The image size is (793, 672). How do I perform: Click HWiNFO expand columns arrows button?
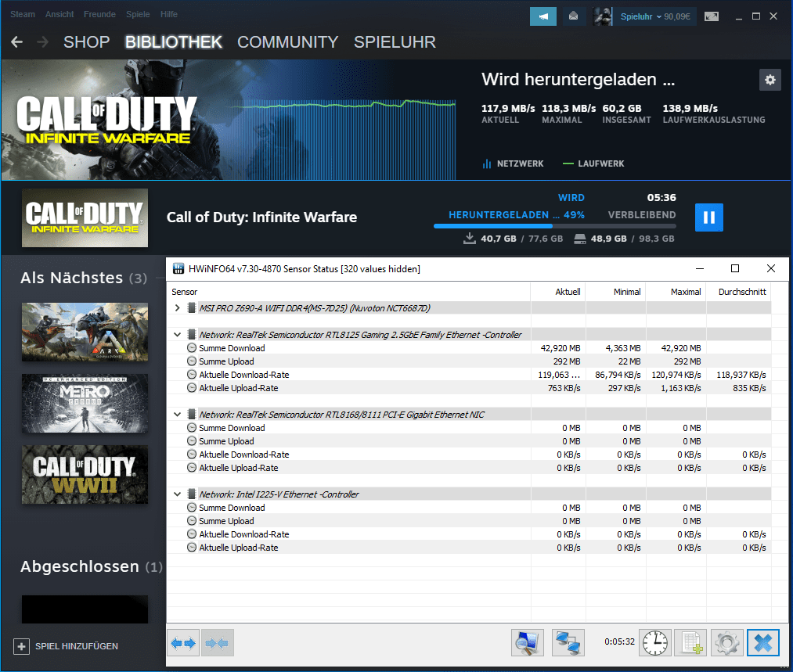click(183, 643)
